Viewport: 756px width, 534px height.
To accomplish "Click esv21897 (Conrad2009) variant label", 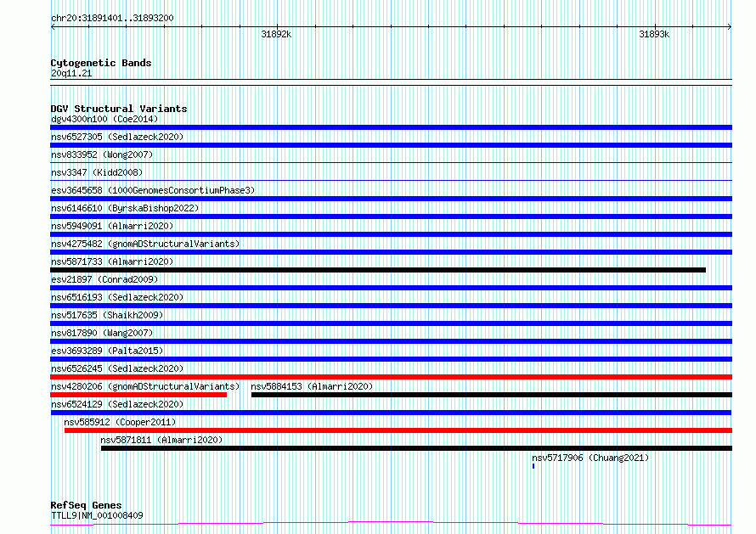I will pos(104,279).
